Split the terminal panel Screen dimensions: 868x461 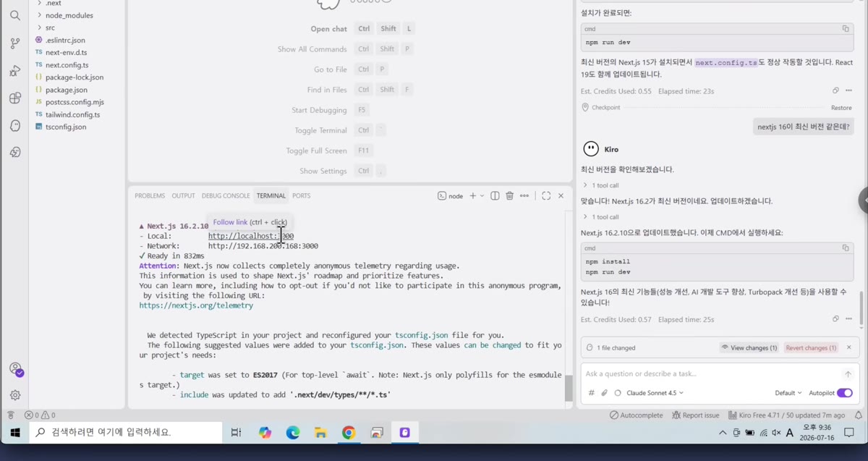point(495,195)
